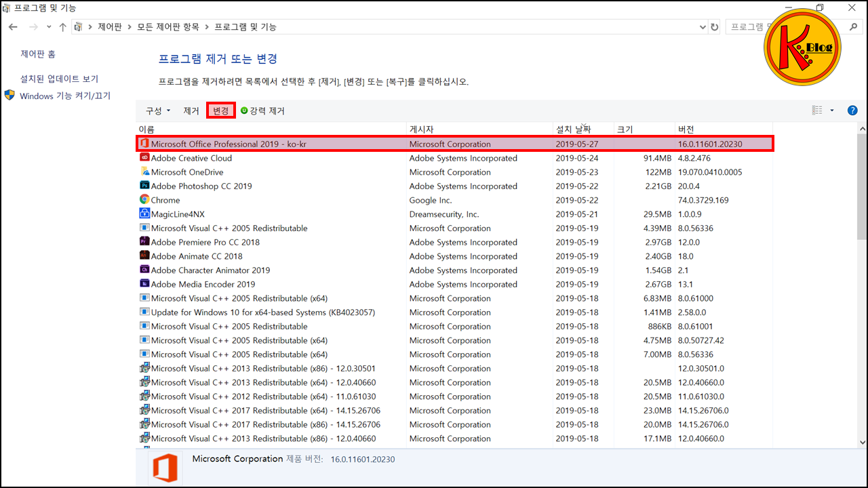Click the version '8.0.50727.42' cell
Viewport: 868px width, 488px height.
coord(701,340)
